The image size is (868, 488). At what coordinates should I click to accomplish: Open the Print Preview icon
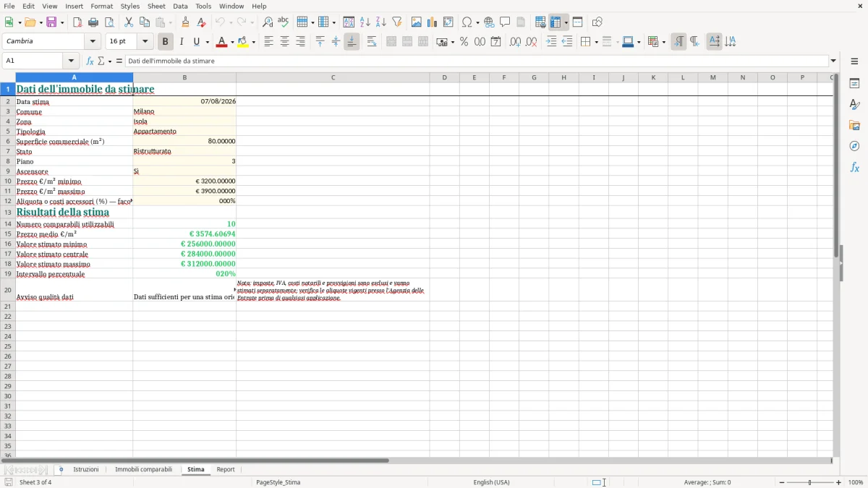109,22
